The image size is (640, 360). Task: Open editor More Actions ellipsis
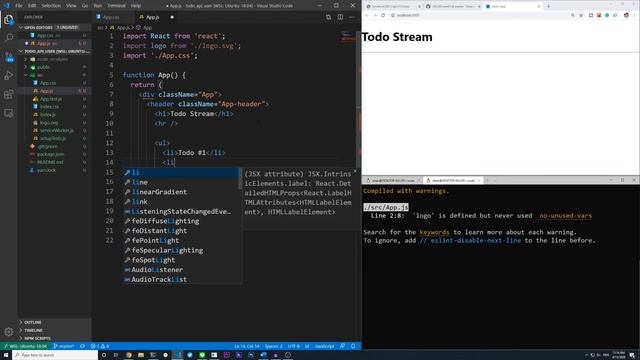click(x=351, y=17)
